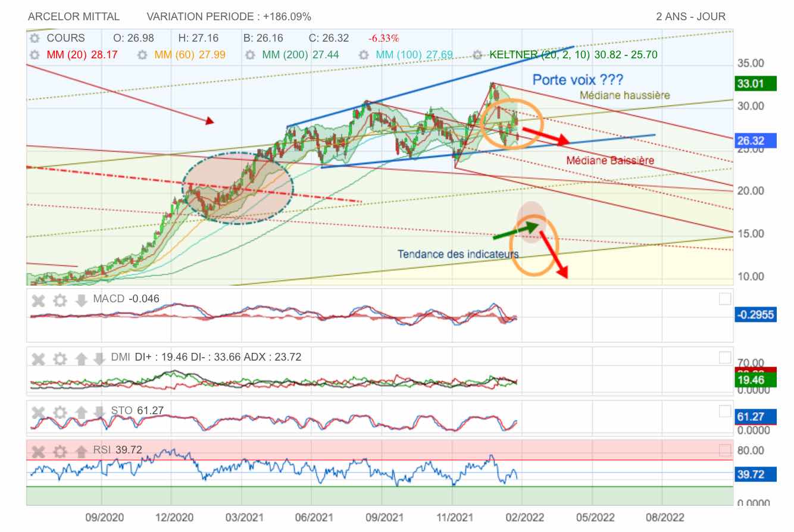The height and width of the screenshot is (532, 794).
Task: Move DMI panel down with arrow
Action: [99, 358]
